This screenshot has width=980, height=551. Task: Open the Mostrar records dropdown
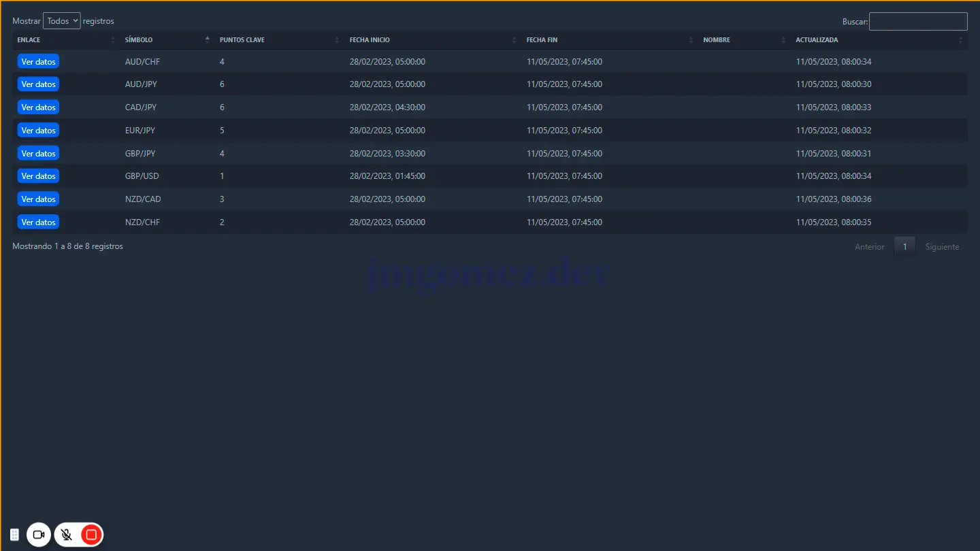(61, 21)
